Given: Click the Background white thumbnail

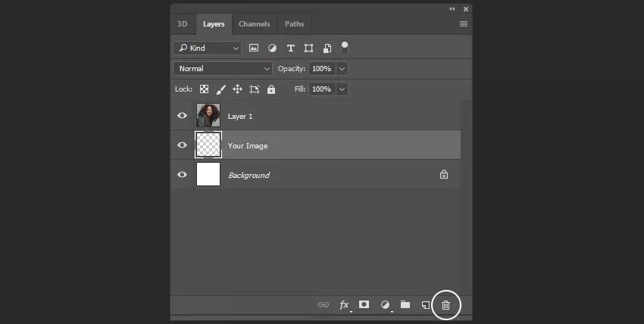Looking at the screenshot, I should 208,174.
